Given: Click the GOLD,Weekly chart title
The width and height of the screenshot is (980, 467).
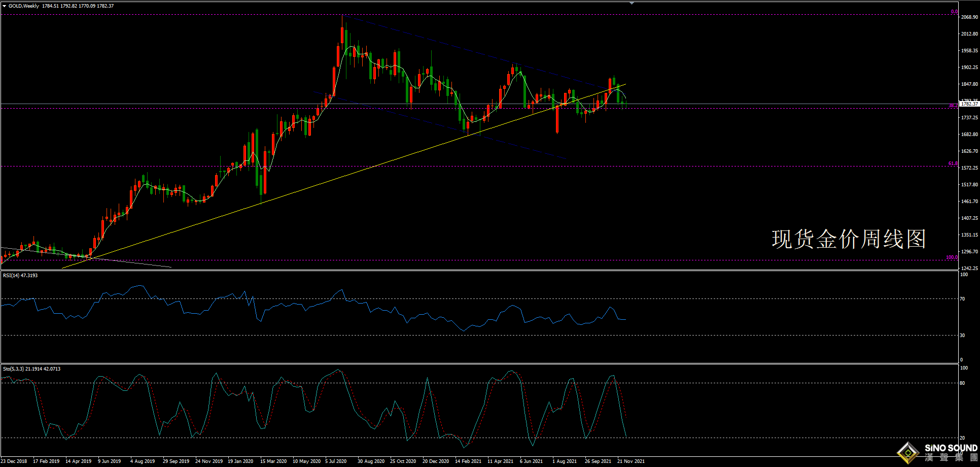Looking at the screenshot, I should pos(24,6).
